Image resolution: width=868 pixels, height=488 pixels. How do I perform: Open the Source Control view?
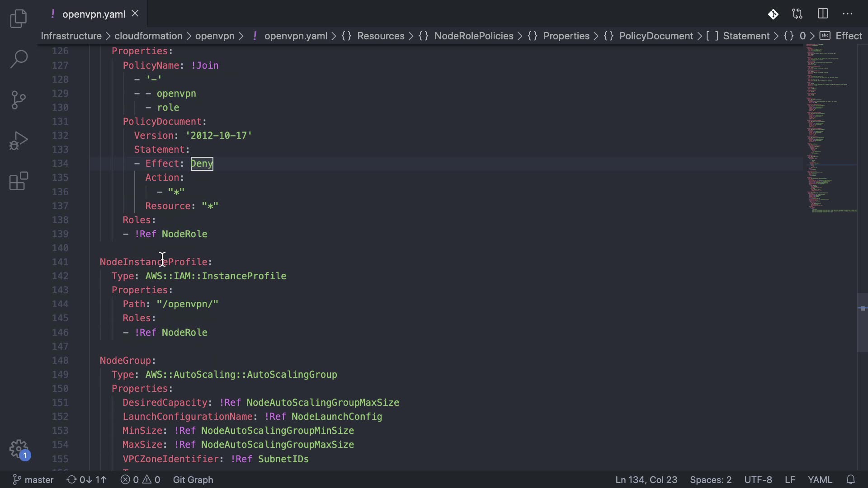19,100
